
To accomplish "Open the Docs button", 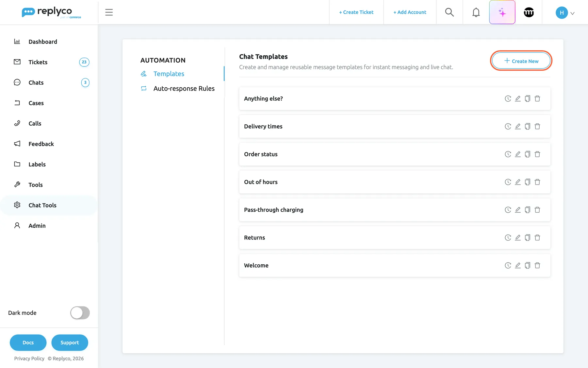I will pos(28,342).
